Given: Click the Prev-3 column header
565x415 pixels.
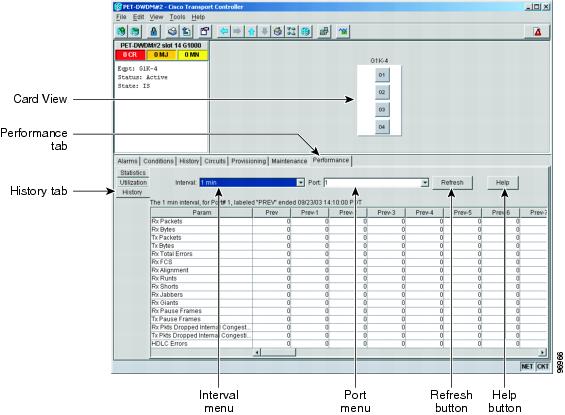Looking at the screenshot, I should 386,213.
